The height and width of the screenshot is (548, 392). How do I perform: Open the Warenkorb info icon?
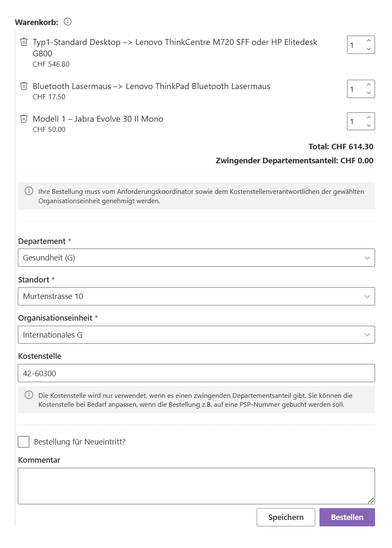tap(67, 21)
